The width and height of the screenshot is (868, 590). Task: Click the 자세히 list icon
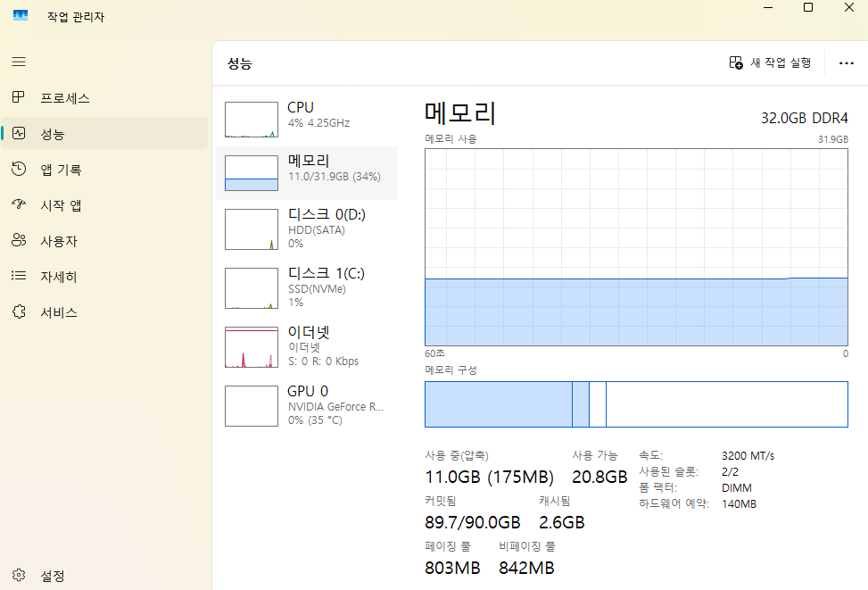[19, 275]
